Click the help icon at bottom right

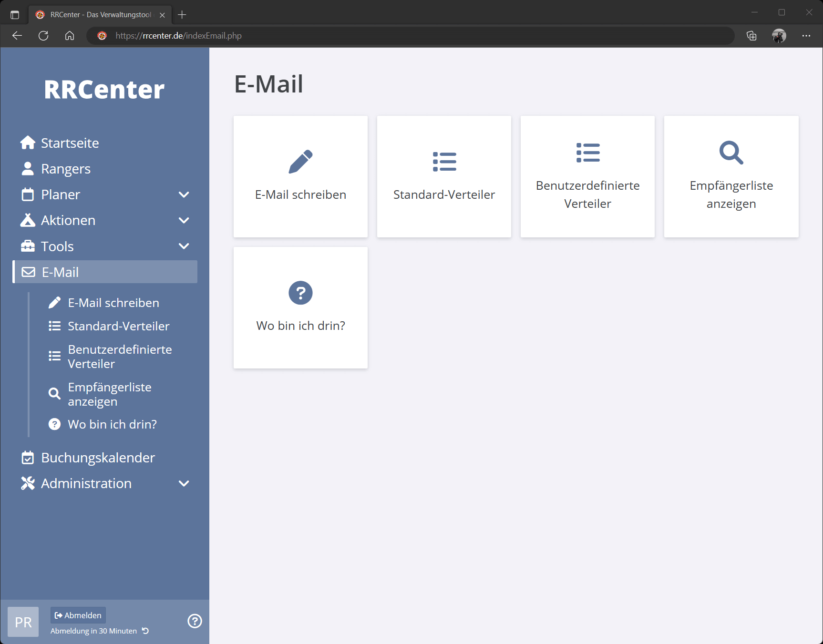pyautogui.click(x=195, y=621)
